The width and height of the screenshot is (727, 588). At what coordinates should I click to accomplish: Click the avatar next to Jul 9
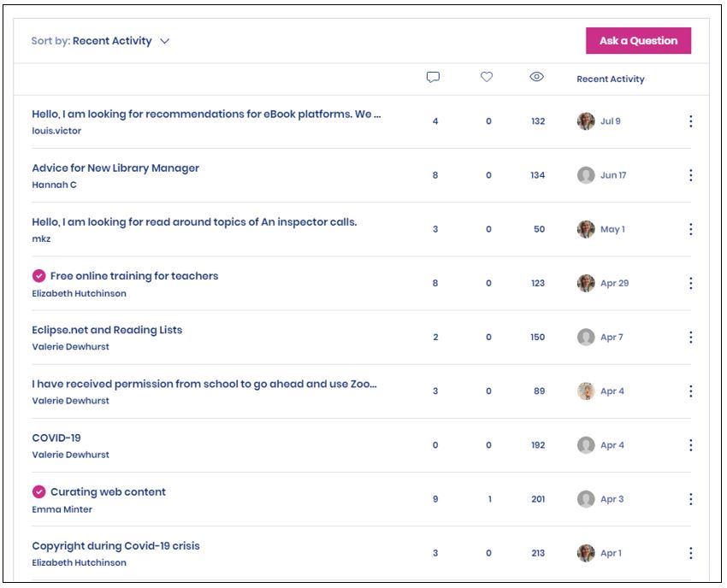click(586, 121)
